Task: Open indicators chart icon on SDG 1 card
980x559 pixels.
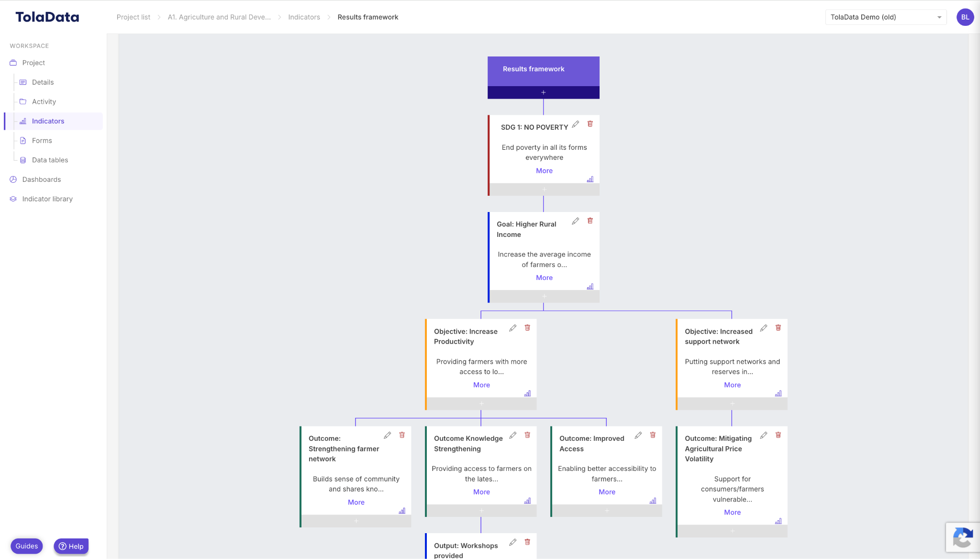Action: (590, 179)
